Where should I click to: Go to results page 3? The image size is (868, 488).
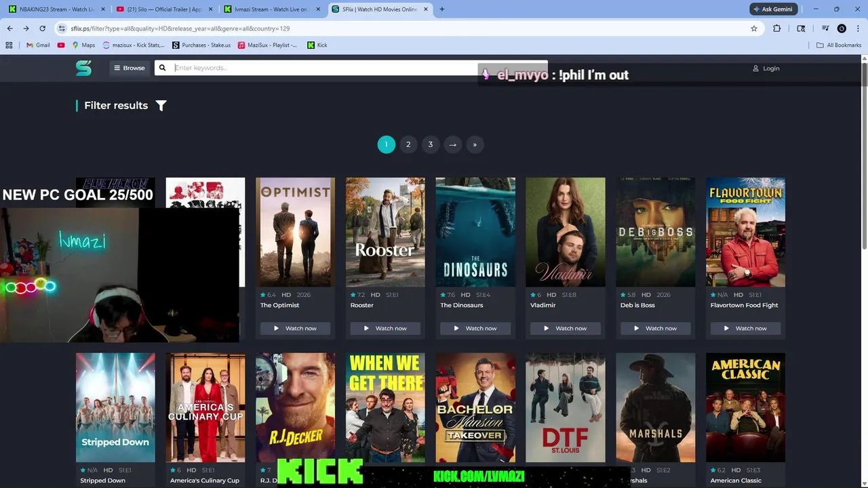430,144
